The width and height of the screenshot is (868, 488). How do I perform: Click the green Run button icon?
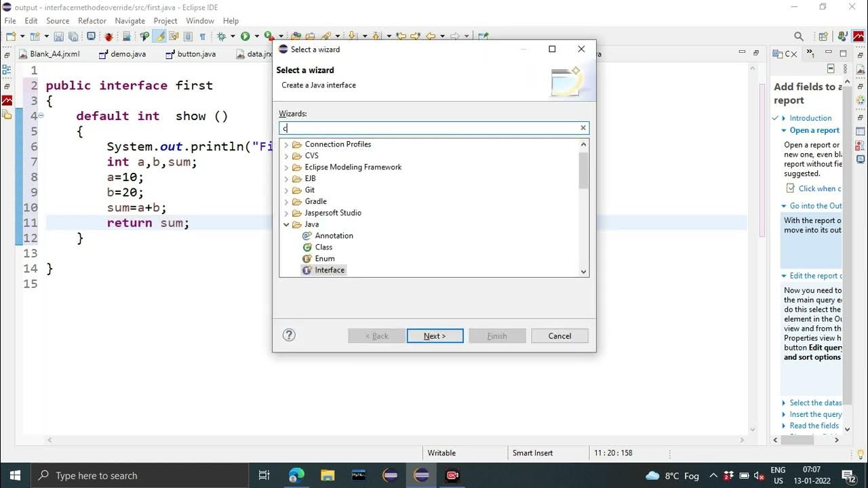pos(245,36)
